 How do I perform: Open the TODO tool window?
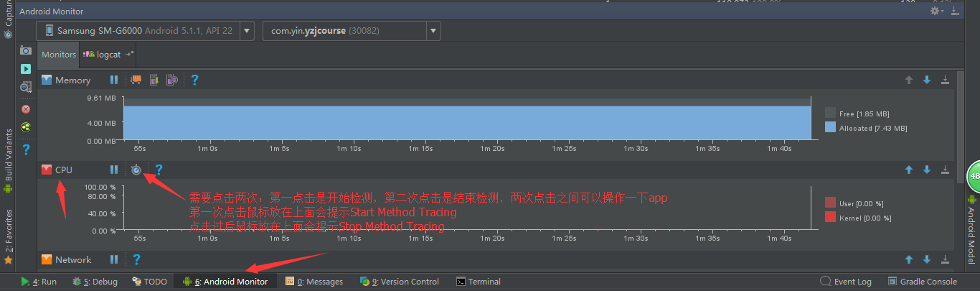coord(149,282)
